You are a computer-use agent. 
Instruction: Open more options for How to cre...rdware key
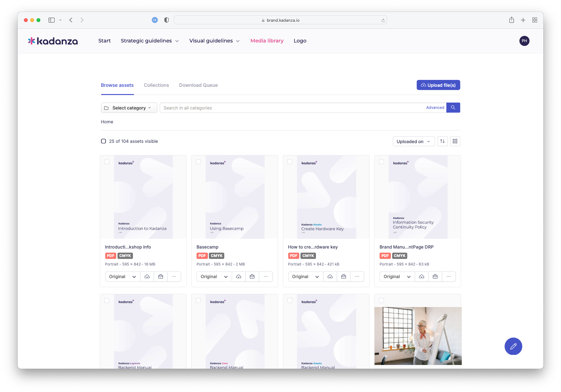click(x=357, y=277)
